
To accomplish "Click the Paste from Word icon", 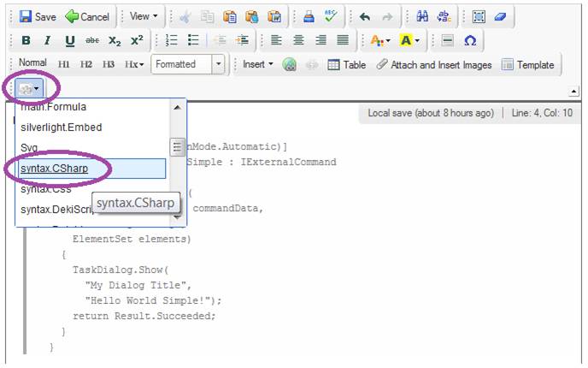I will pyautogui.click(x=274, y=17).
